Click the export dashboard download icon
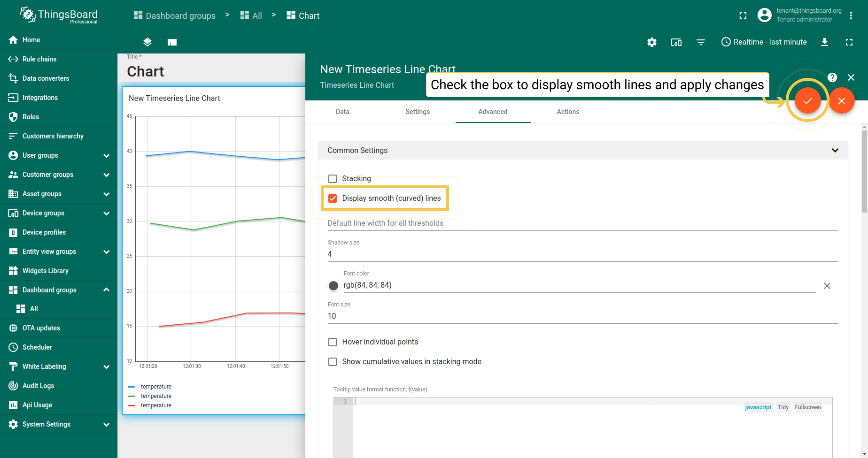This screenshot has width=868, height=458. [x=825, y=42]
